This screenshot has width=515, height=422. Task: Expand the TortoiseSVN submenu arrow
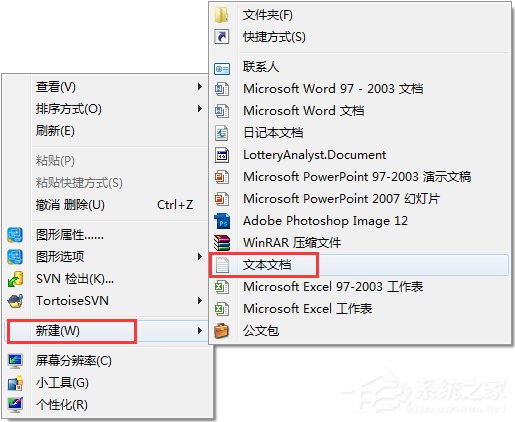coord(200,301)
